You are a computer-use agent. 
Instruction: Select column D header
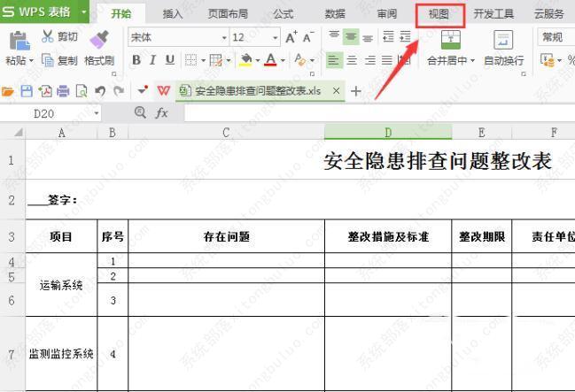tap(388, 133)
